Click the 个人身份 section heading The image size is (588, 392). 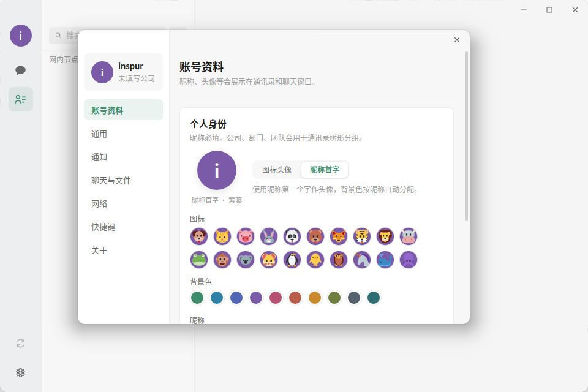pos(208,124)
